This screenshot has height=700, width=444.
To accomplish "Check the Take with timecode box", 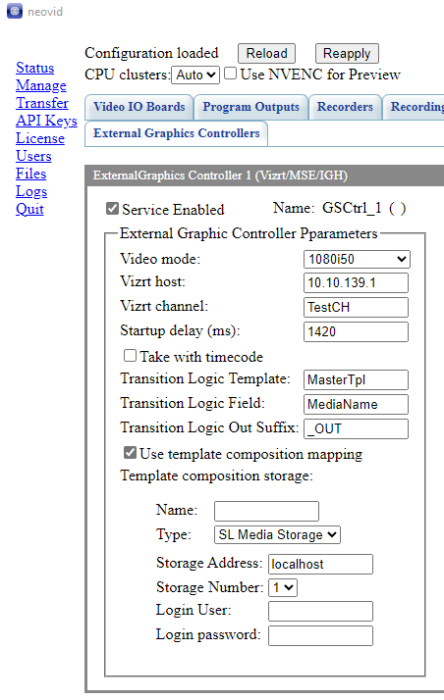I will click(130, 355).
